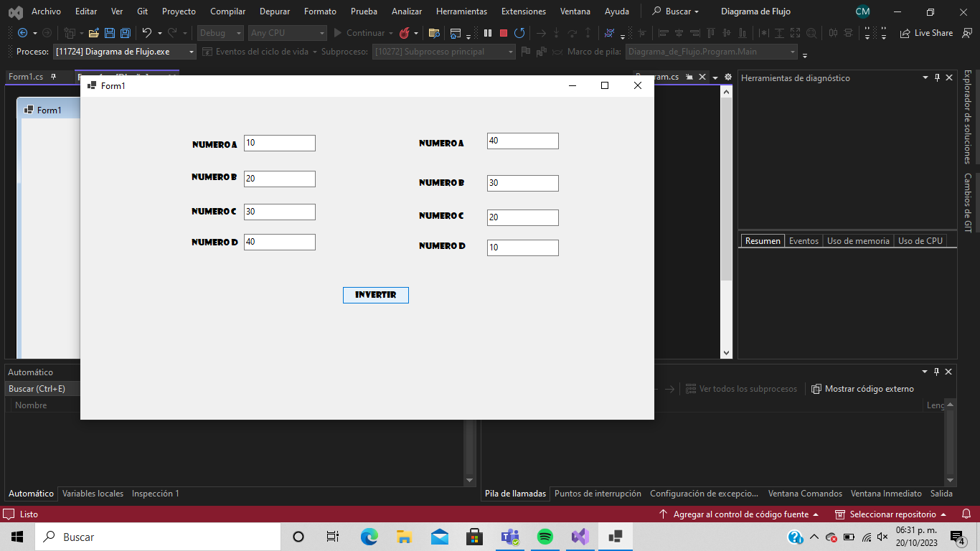
Task: Open the Any CPU platform dropdown
Action: 287,32
